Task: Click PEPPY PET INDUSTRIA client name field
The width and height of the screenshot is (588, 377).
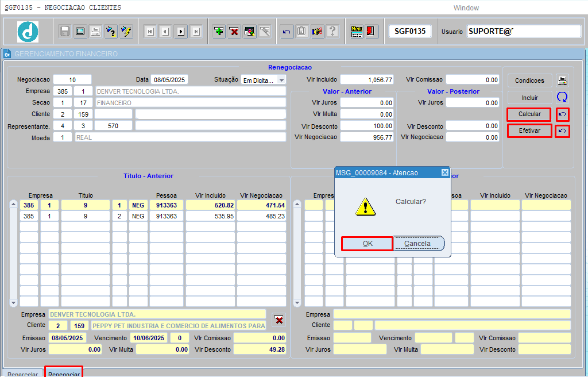Action: pos(179,325)
